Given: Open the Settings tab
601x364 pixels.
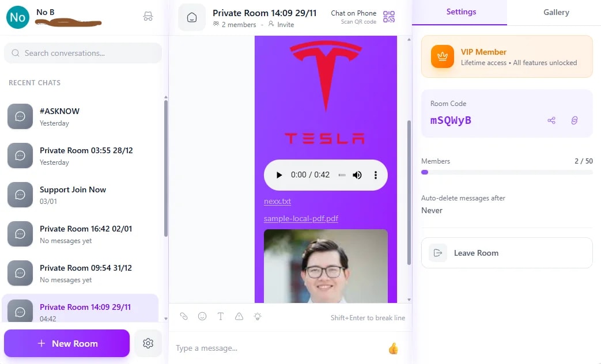Looking at the screenshot, I should 460,12.
